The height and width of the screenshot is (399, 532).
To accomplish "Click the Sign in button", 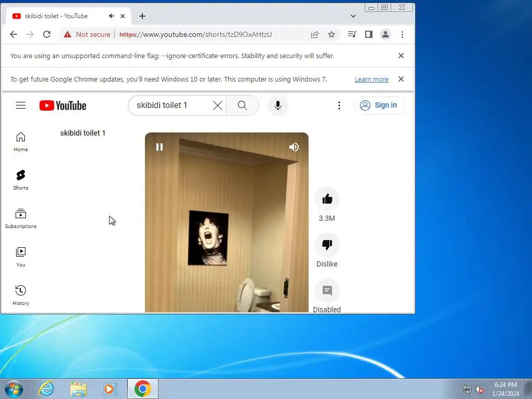I will [379, 105].
